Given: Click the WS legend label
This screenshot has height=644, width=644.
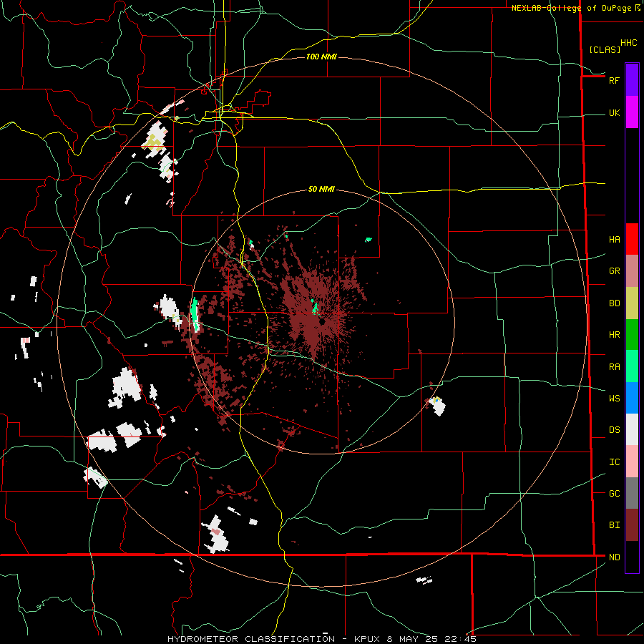Looking at the screenshot, I should point(614,399).
